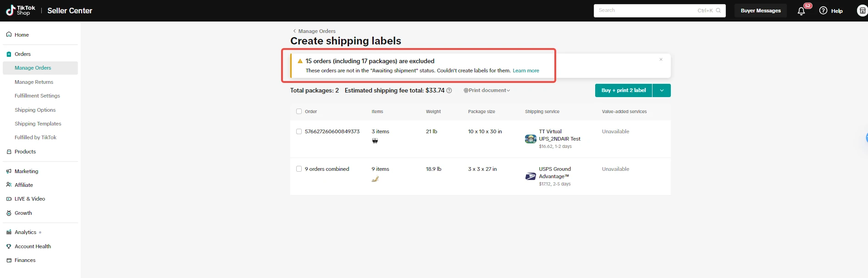Open the arrow dropdown beside Buy + print
Screen dimensions: 868x278
pyautogui.click(x=662, y=91)
